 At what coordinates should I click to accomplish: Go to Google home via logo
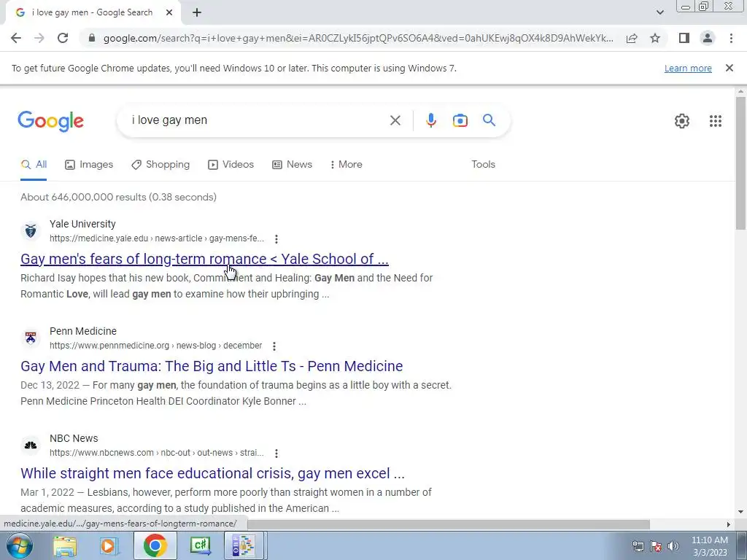click(50, 121)
